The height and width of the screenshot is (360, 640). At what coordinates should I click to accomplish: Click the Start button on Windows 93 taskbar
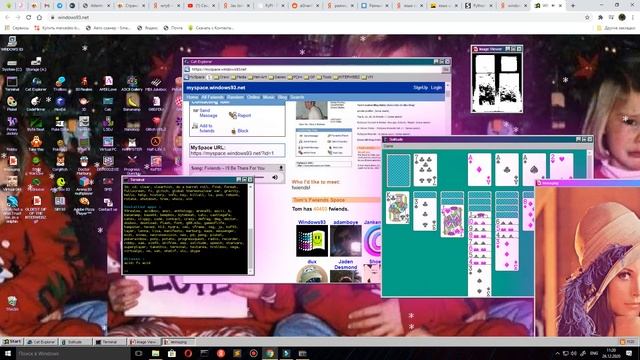click(12, 341)
